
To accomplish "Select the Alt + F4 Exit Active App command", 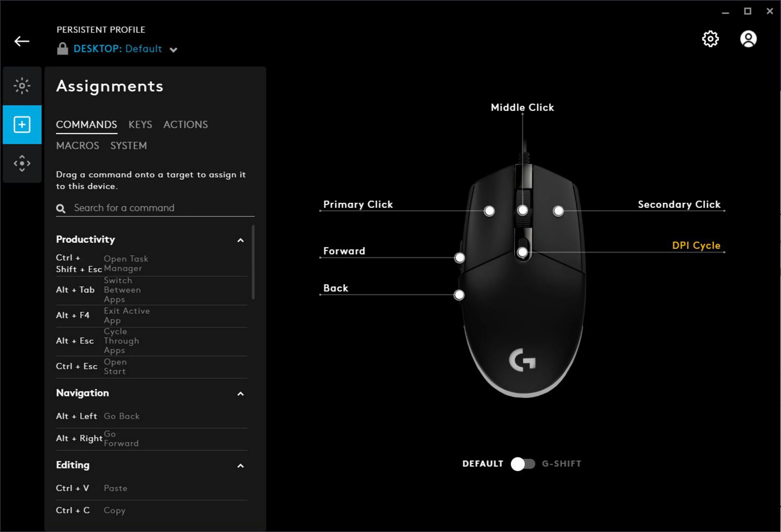I will pyautogui.click(x=152, y=316).
